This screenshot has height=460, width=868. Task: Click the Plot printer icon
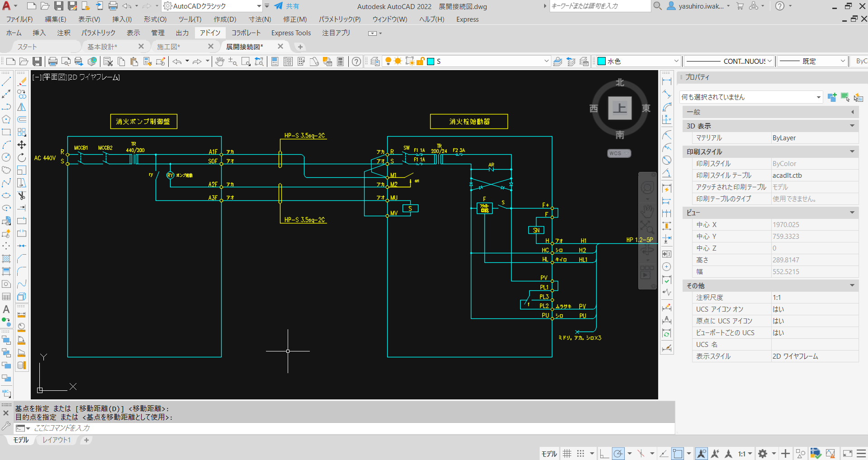tap(53, 62)
